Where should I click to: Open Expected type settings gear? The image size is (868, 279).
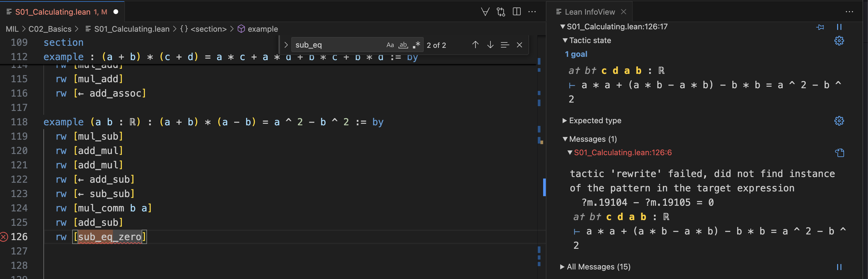coord(839,121)
